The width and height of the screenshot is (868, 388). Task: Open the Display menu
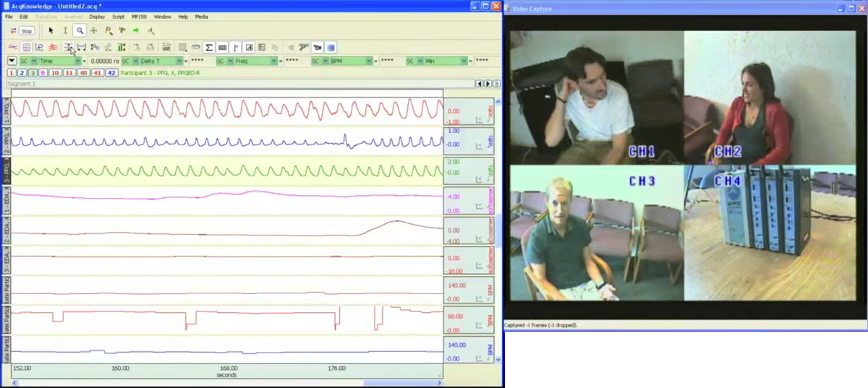(97, 17)
